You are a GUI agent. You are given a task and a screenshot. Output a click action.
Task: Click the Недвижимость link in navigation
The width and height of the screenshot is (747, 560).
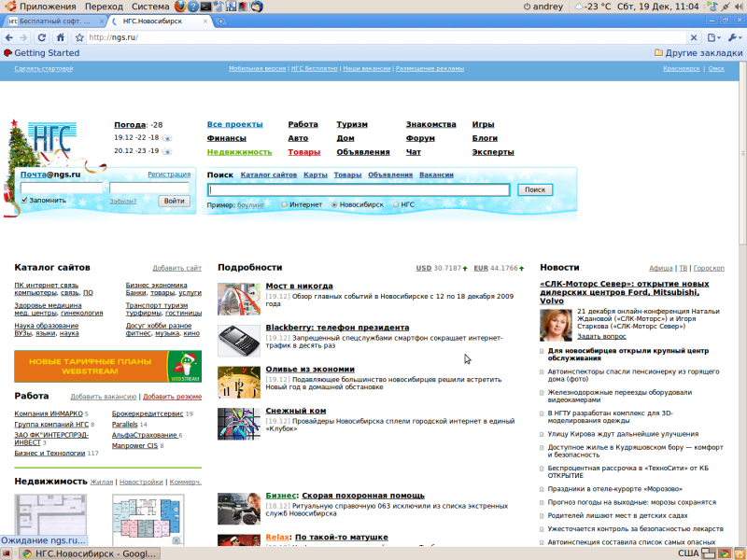click(239, 152)
